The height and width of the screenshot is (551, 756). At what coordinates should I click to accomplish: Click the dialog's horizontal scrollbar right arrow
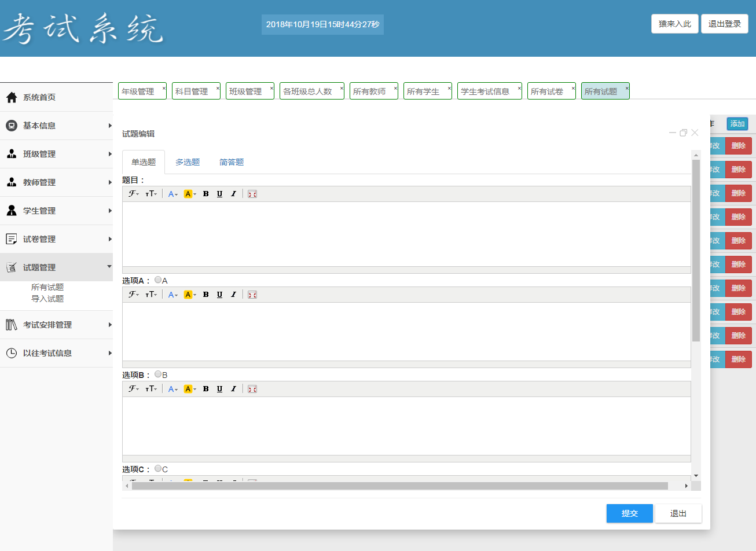pos(687,486)
